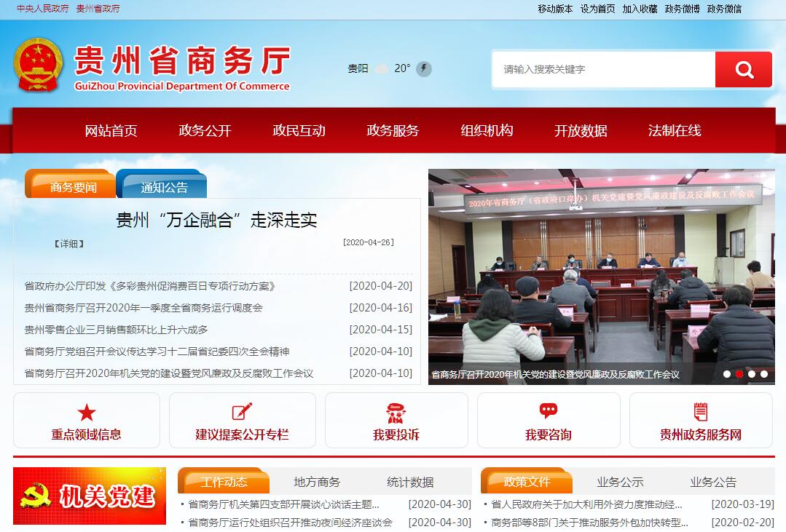Click the speech bubble icon for 我要咨询
Image resolution: width=786 pixels, height=532 pixels.
point(549,412)
